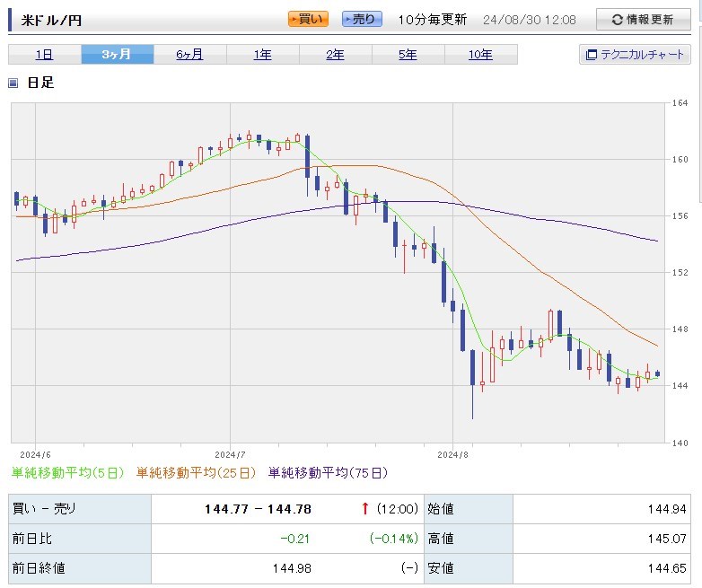702x588 pixels.
Task: Click the red up arrow in the quote table
Action: pyautogui.click(x=364, y=509)
